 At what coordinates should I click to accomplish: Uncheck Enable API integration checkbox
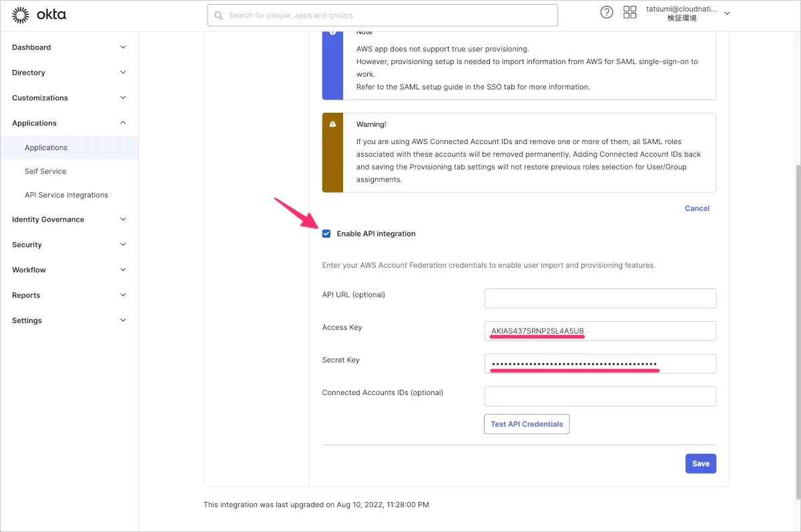tap(326, 234)
